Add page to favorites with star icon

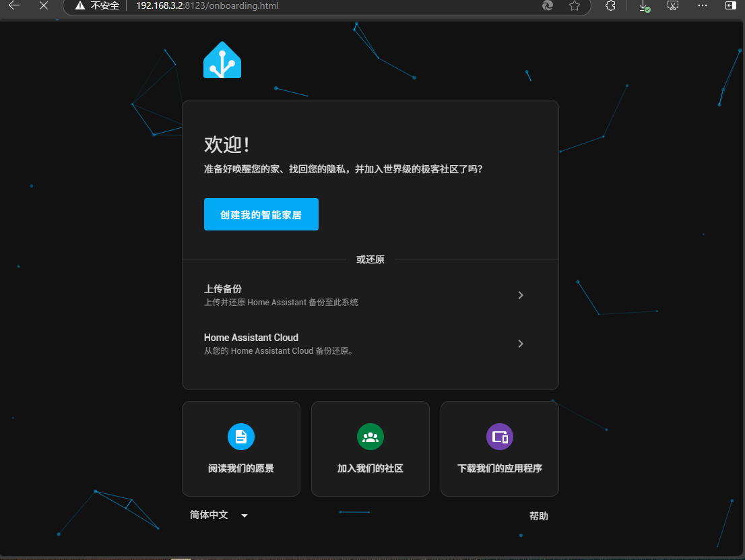pos(574,6)
